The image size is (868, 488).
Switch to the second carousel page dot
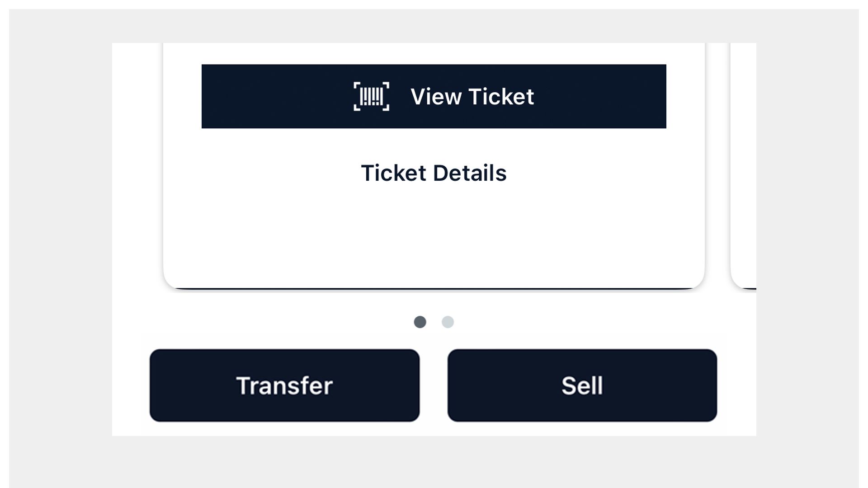[448, 322]
